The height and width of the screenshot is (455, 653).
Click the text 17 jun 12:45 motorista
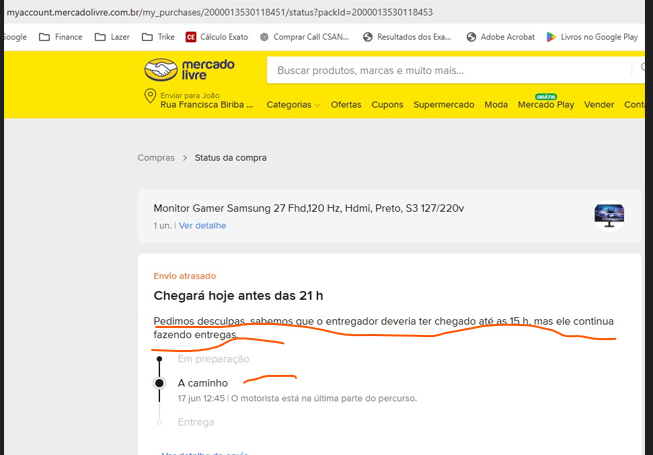pos(297,398)
